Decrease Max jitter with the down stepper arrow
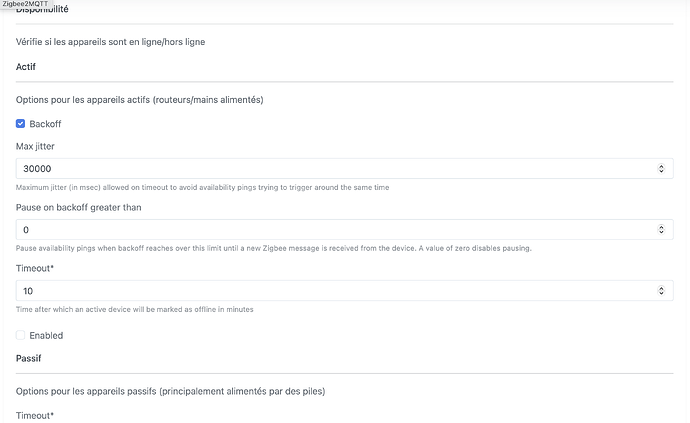Screen dimensions: 690x423 click(661, 173)
